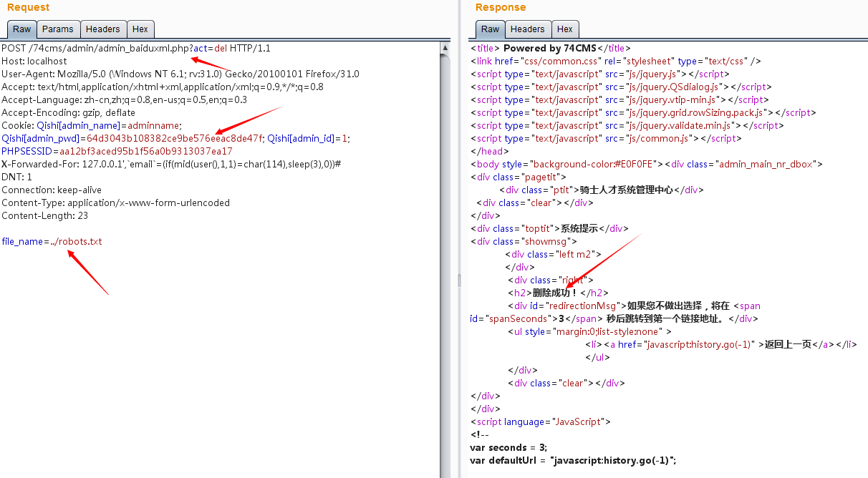Click the 'Accept: text/html' header line
Viewport: 868px width, 478px height.
pyautogui.click(x=163, y=87)
